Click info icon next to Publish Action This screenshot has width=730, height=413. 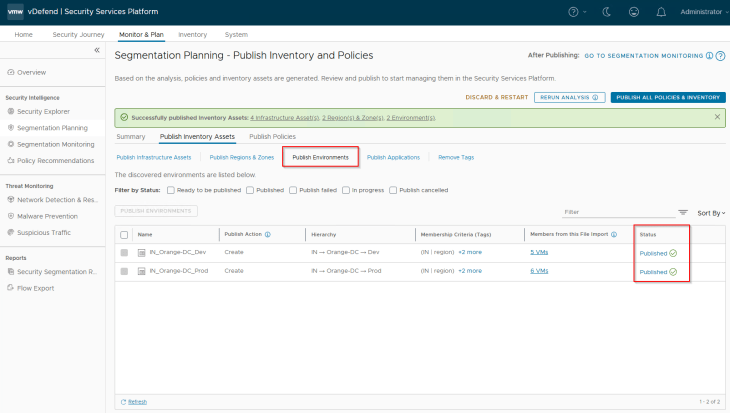(268, 234)
